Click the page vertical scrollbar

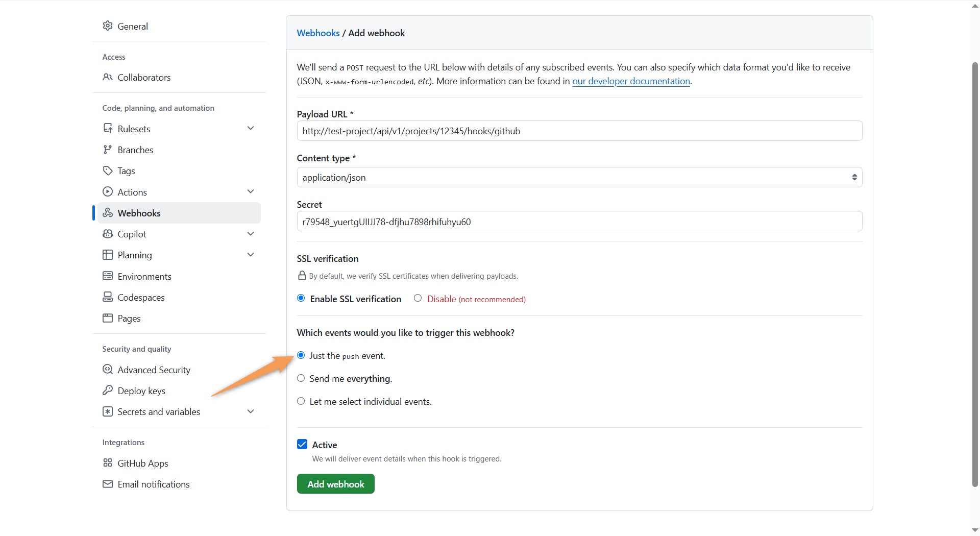975,274
